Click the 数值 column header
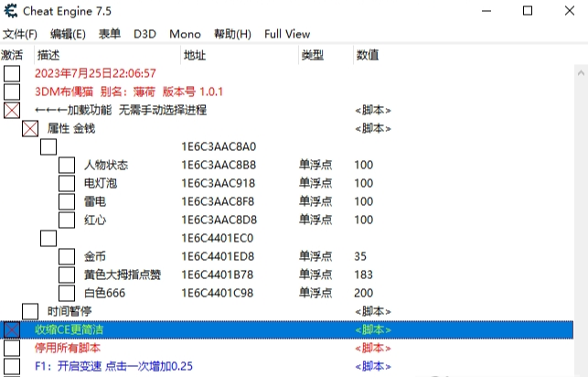 click(x=368, y=55)
